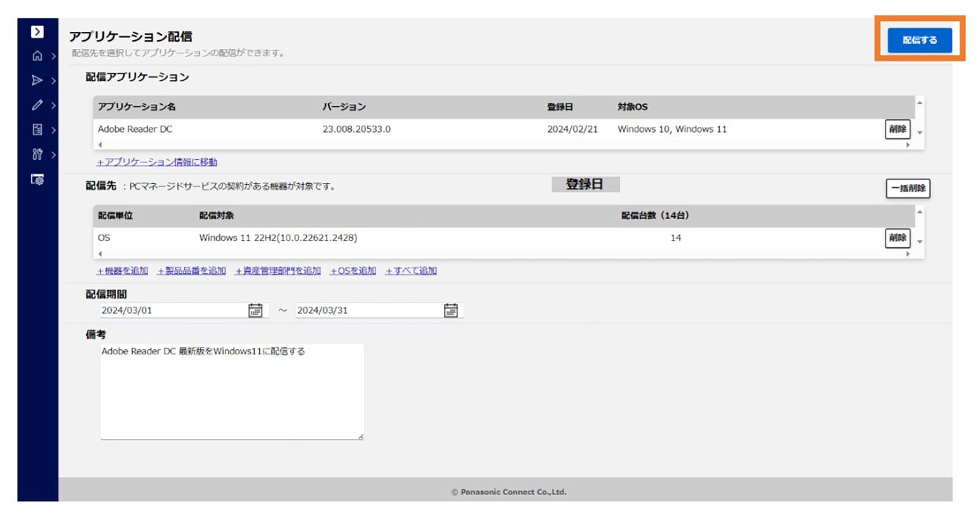
Task: Open the calendar for the start date 2024/03/01
Action: click(255, 310)
